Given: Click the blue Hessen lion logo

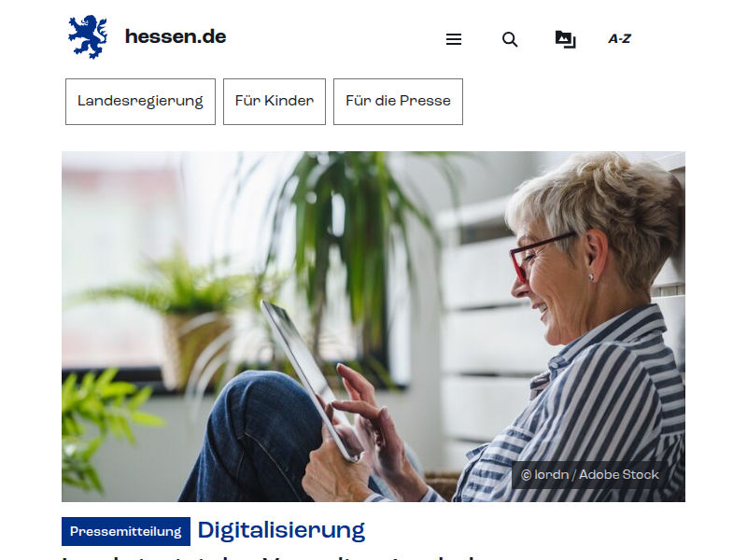Looking at the screenshot, I should (88, 37).
